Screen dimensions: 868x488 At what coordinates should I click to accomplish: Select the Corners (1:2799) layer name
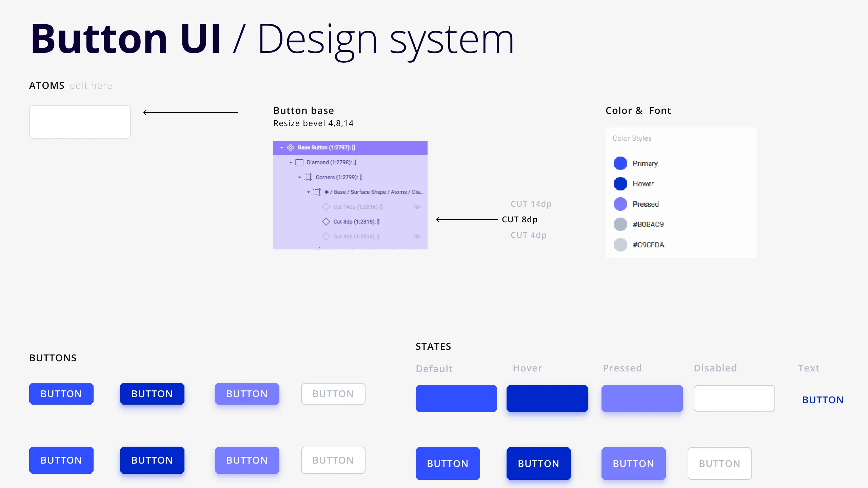click(x=339, y=177)
